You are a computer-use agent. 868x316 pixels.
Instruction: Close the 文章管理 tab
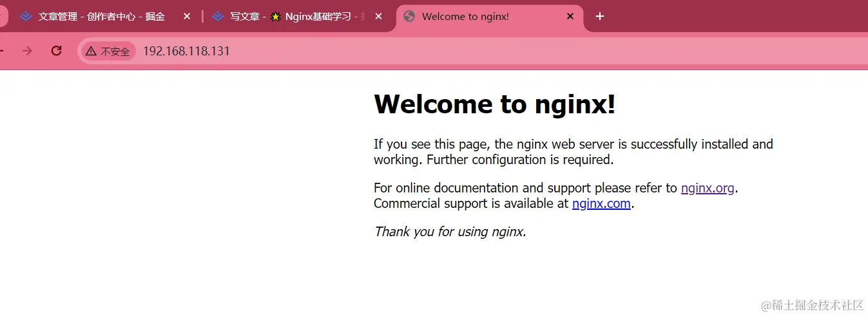(x=187, y=17)
